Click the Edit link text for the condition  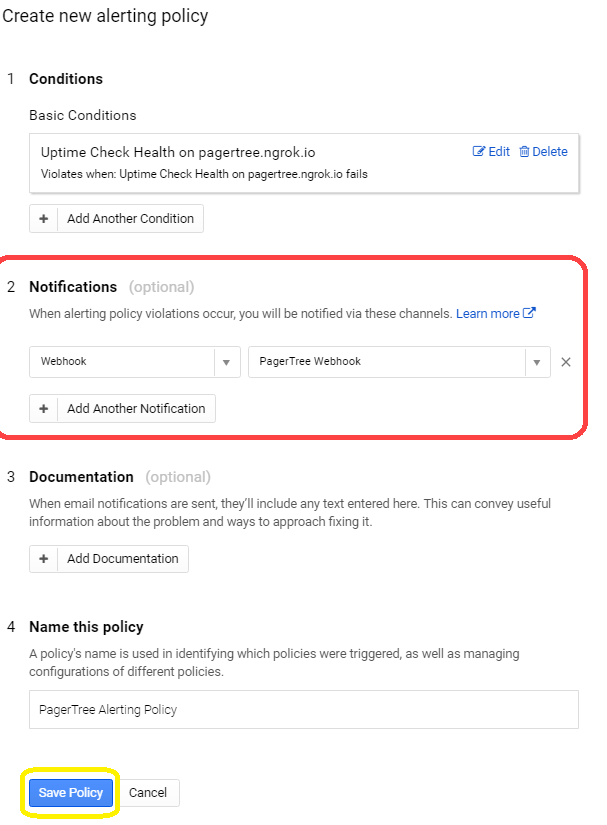pyautogui.click(x=499, y=152)
